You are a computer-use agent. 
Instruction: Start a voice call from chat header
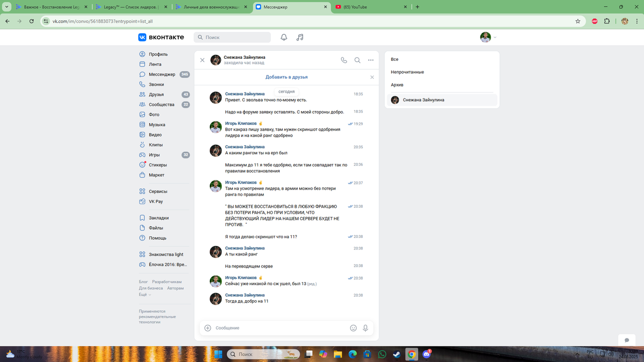tap(344, 60)
